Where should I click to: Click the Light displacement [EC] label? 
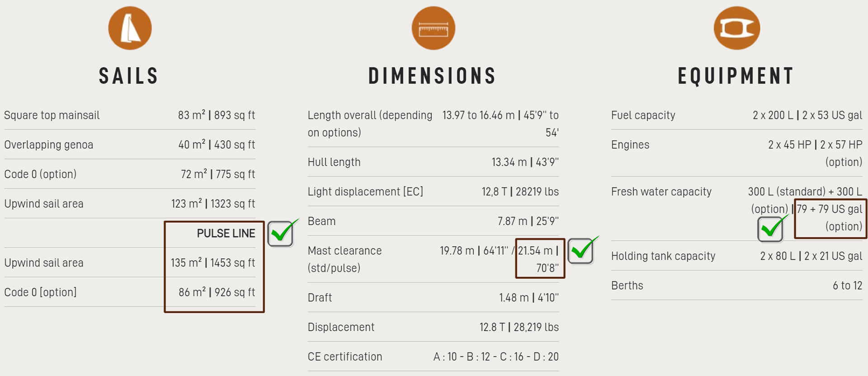coord(365,192)
